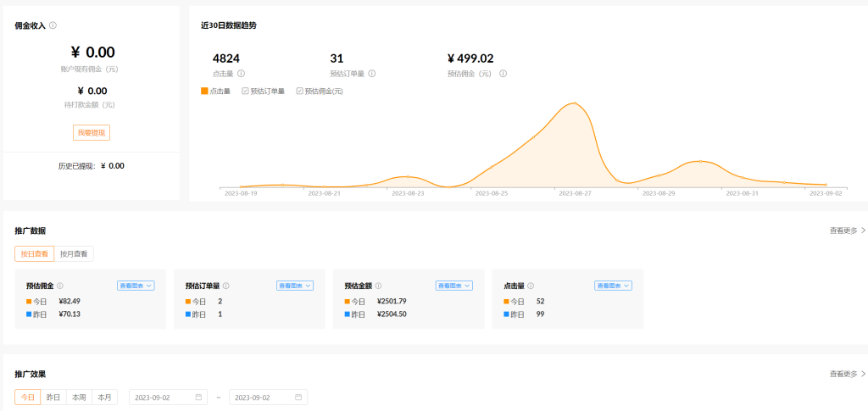Click the info icon next to 佣金收入
Viewport: 868px width, 411px height.
coord(53,25)
